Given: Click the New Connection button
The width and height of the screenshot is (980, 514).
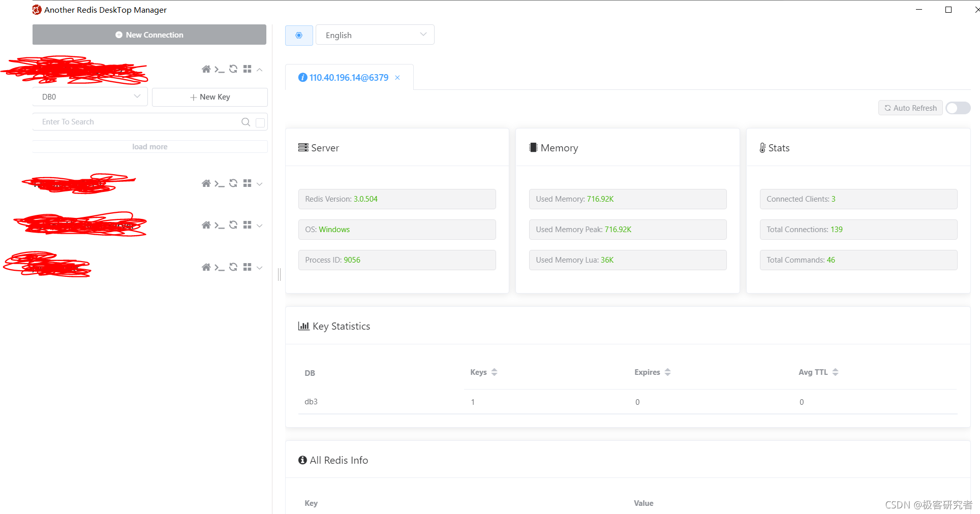Looking at the screenshot, I should 149,35.
